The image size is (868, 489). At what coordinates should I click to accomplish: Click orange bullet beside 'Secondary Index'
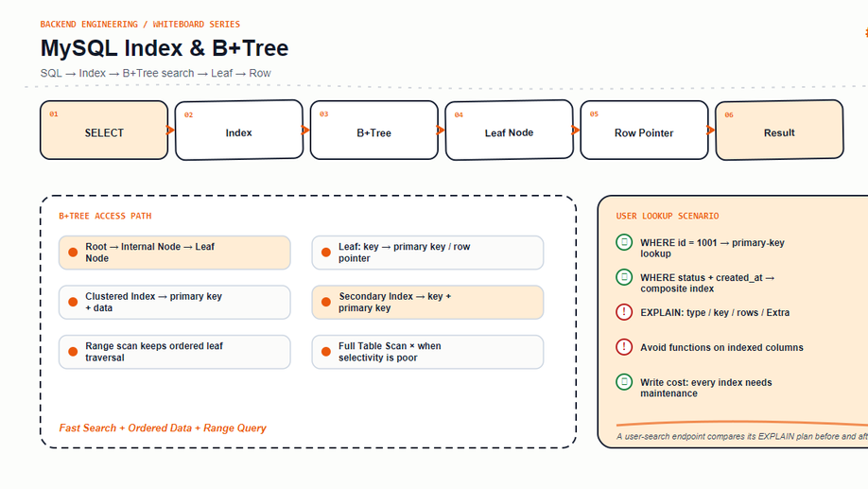click(x=326, y=303)
